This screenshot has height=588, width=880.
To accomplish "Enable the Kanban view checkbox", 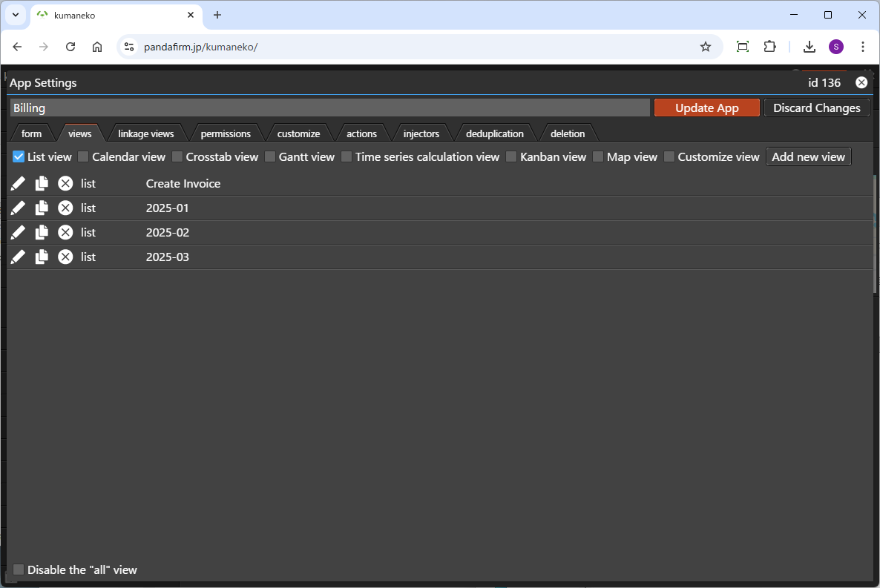I will 511,157.
